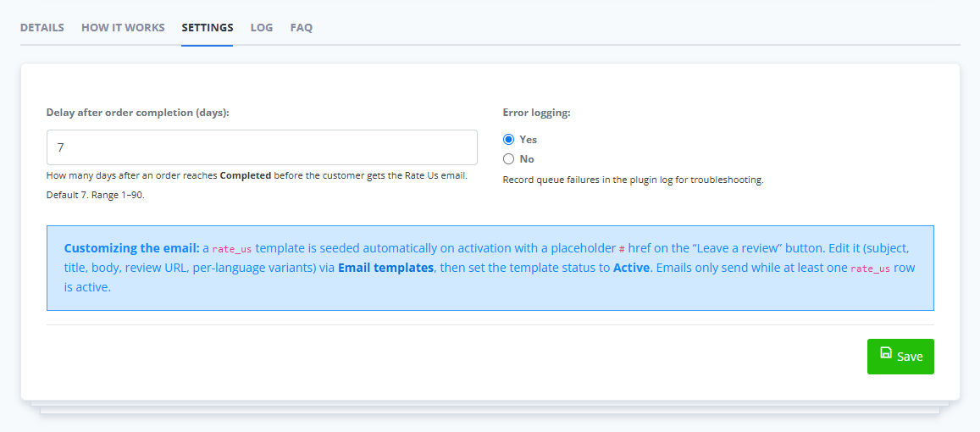This screenshot has width=980, height=432.
Task: Go to the FAQ tab
Action: (302, 27)
